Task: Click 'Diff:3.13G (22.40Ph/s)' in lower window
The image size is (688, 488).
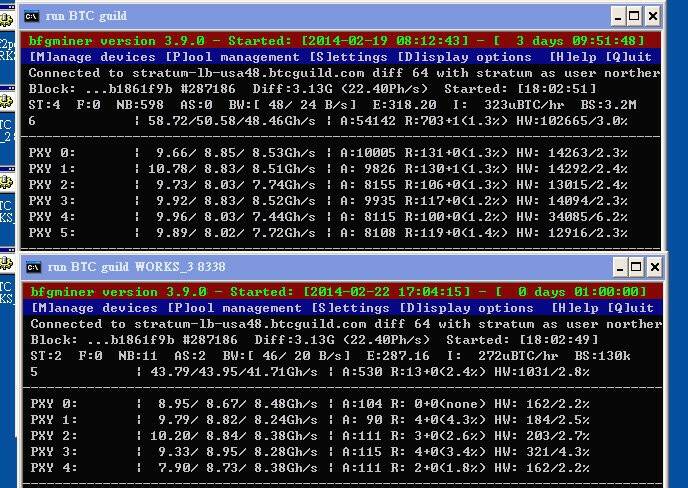Action: tap(342, 340)
